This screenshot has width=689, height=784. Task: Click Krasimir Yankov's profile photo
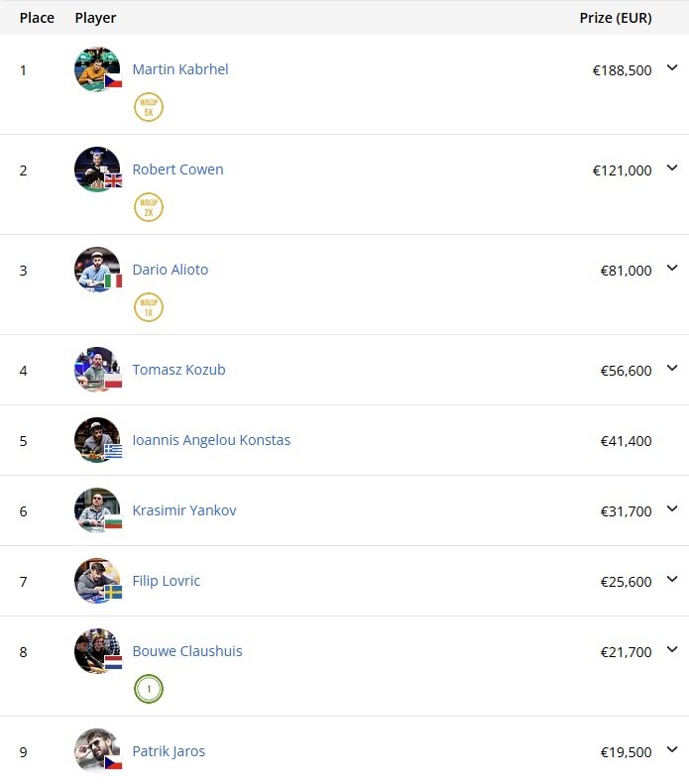click(x=97, y=510)
